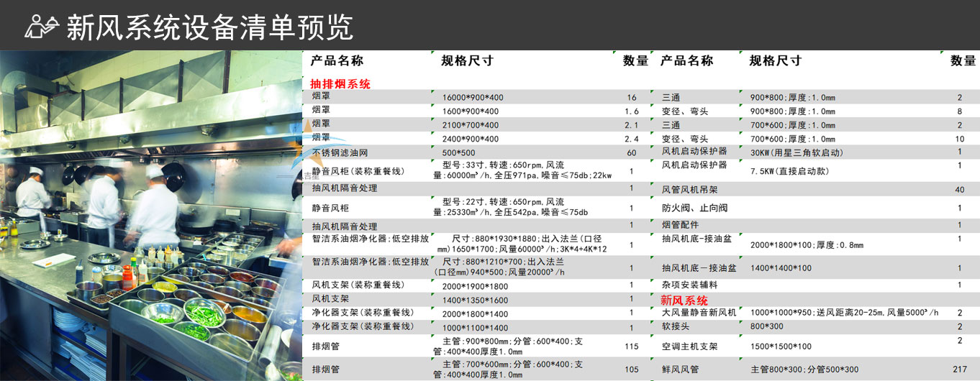This screenshot has height=381, width=980.
Task: Click the 新风系统设备清单预览 title text
Action: (x=209, y=27)
